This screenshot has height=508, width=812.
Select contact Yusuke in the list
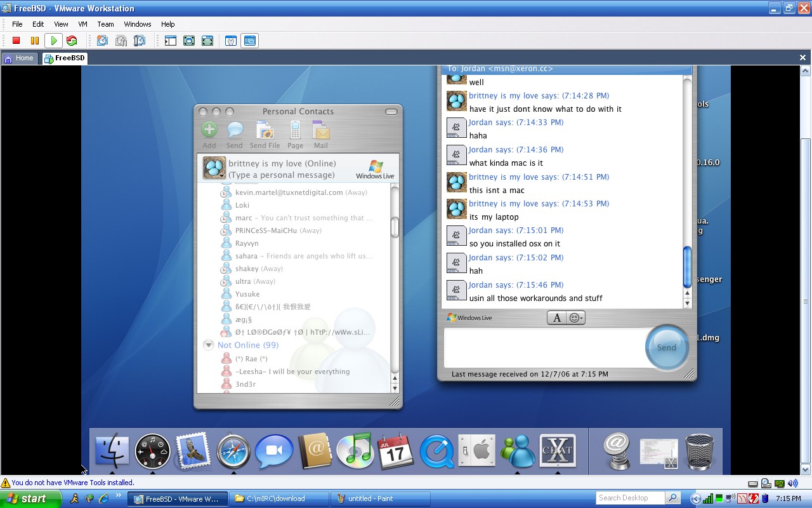pos(247,294)
